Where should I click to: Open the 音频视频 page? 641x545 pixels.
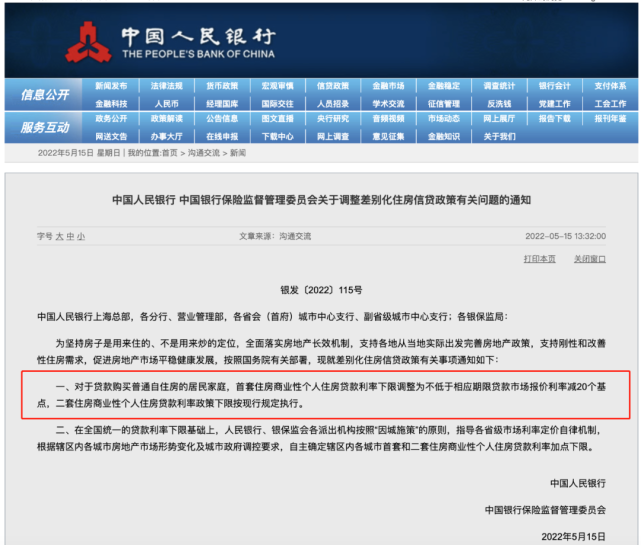point(388,119)
